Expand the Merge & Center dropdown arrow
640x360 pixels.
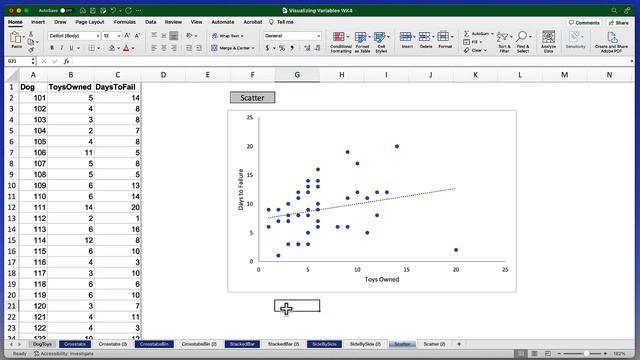pyautogui.click(x=253, y=48)
